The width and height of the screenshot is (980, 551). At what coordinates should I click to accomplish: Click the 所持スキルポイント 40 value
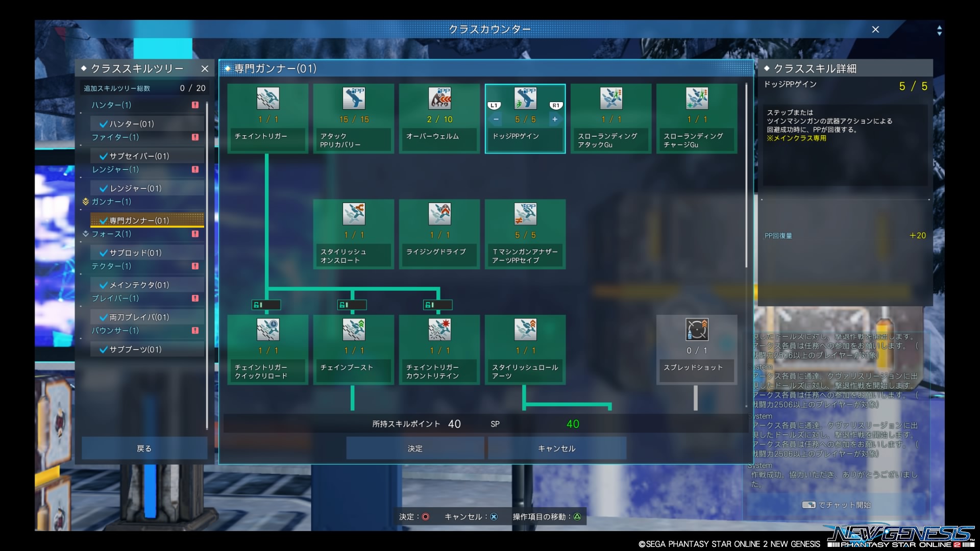click(x=454, y=424)
